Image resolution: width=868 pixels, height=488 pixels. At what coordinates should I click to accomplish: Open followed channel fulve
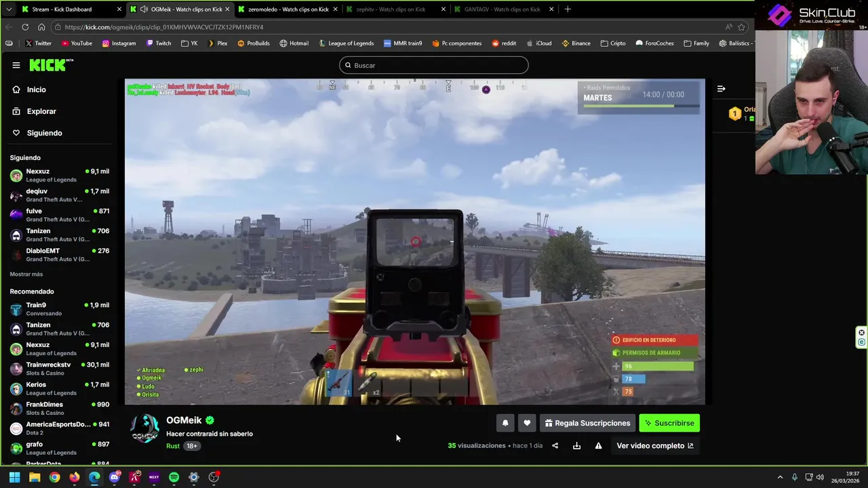click(60, 215)
